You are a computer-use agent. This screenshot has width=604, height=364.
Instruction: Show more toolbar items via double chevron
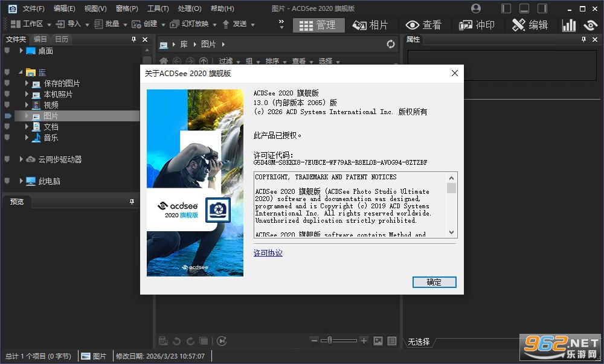(281, 24)
